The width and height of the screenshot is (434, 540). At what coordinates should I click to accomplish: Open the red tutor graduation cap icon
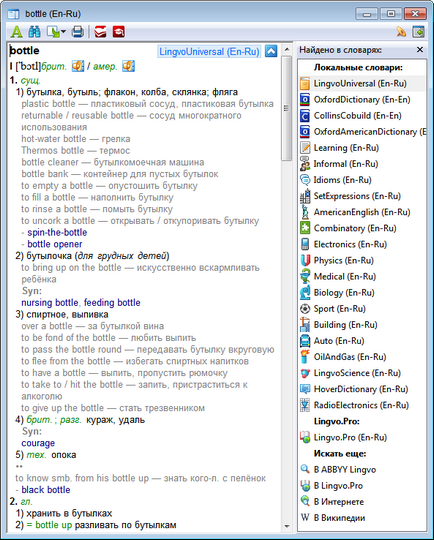click(118, 32)
